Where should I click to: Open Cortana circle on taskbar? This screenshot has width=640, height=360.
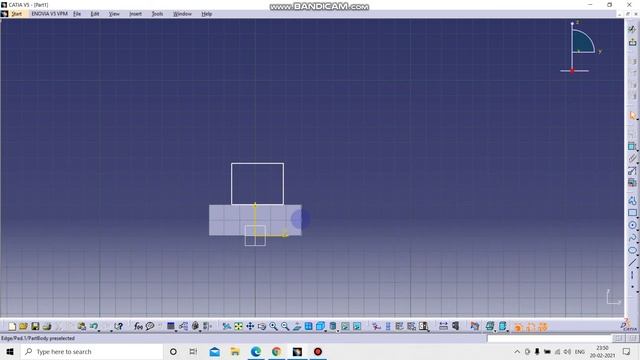173,351
